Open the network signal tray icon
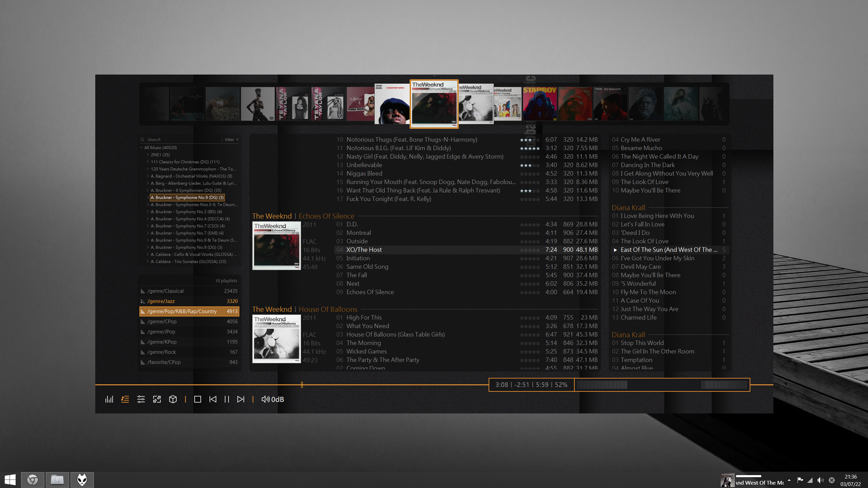The height and width of the screenshot is (488, 868). [x=810, y=480]
